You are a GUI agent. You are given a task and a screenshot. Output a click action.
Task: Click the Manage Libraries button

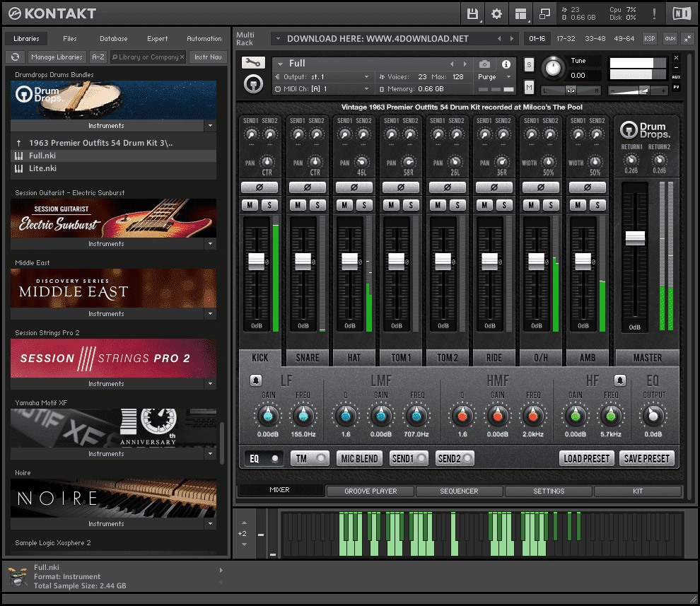pos(57,57)
